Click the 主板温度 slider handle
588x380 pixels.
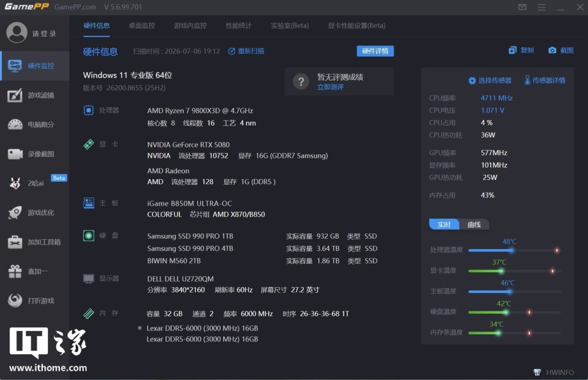509,291
